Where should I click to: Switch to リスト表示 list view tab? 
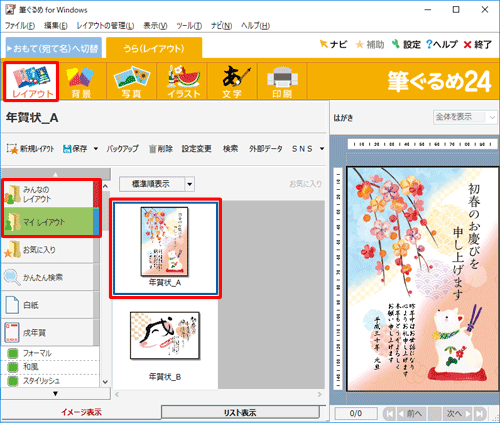(x=240, y=412)
